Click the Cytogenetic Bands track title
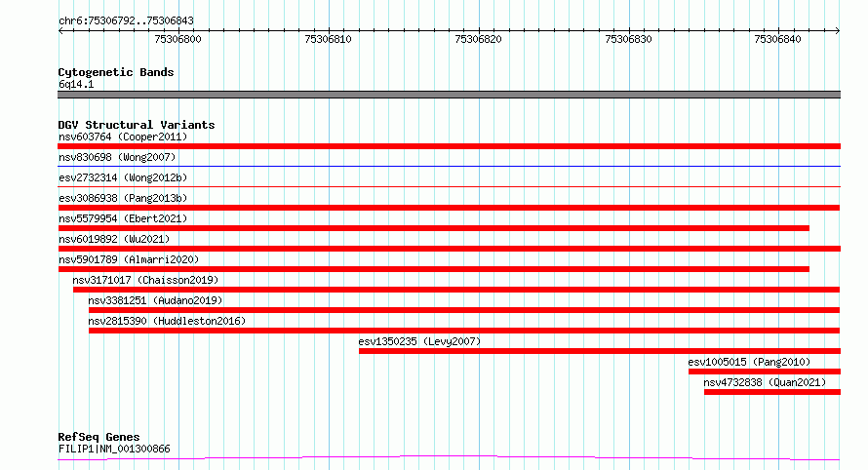The image size is (868, 470). click(116, 72)
